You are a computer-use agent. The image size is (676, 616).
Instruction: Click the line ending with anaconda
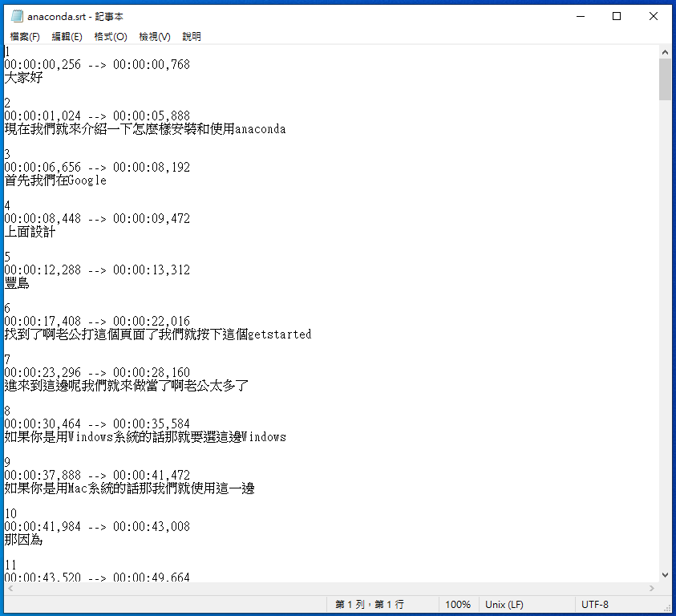(145, 129)
